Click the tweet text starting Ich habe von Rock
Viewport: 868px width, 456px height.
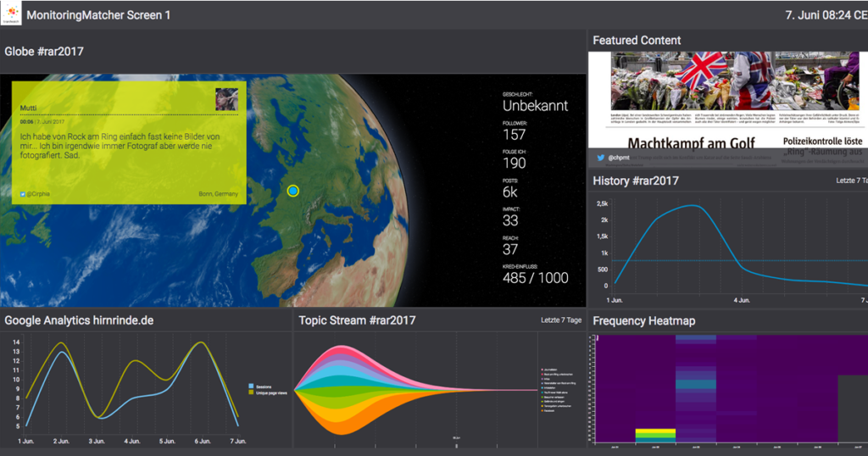tap(120, 146)
